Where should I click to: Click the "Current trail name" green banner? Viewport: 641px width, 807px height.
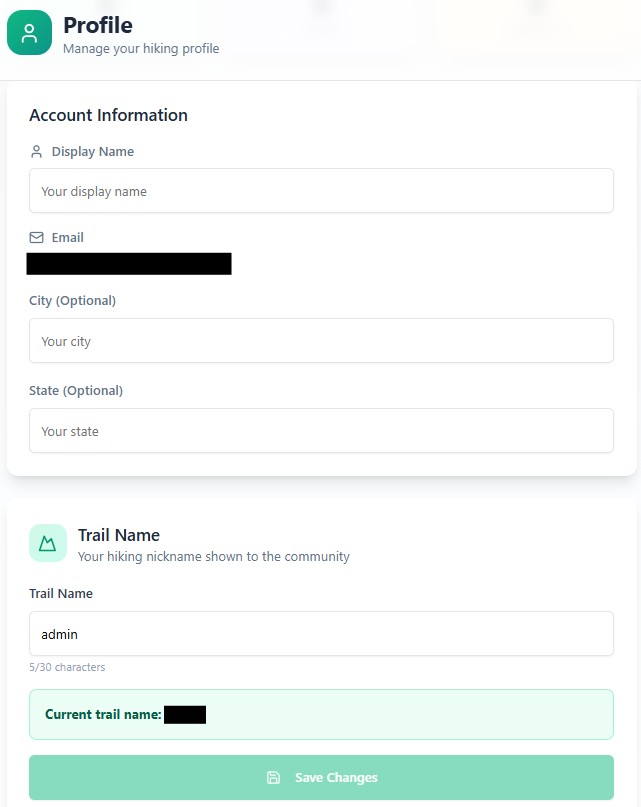321,715
